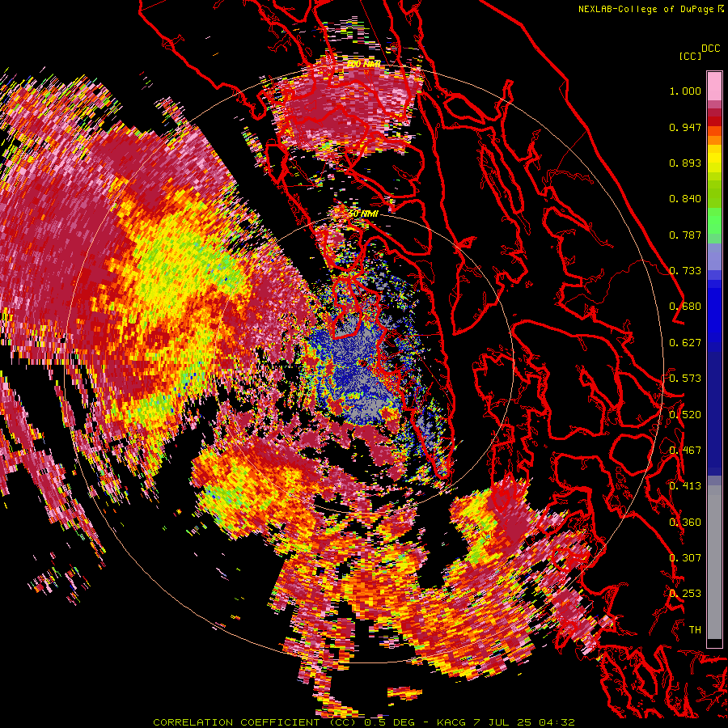The height and width of the screenshot is (728, 728).
Task: Click the TH label at the scale bottom
Action: click(x=695, y=629)
